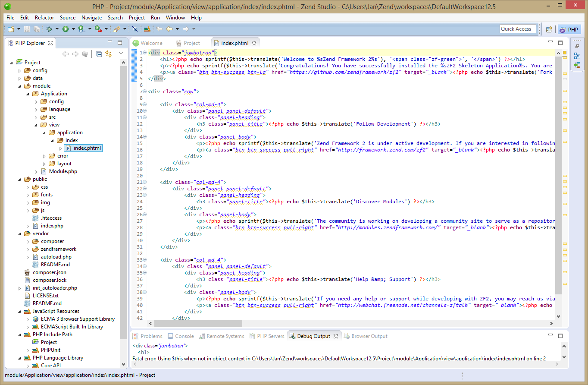Click the PHP perspective button

569,29
